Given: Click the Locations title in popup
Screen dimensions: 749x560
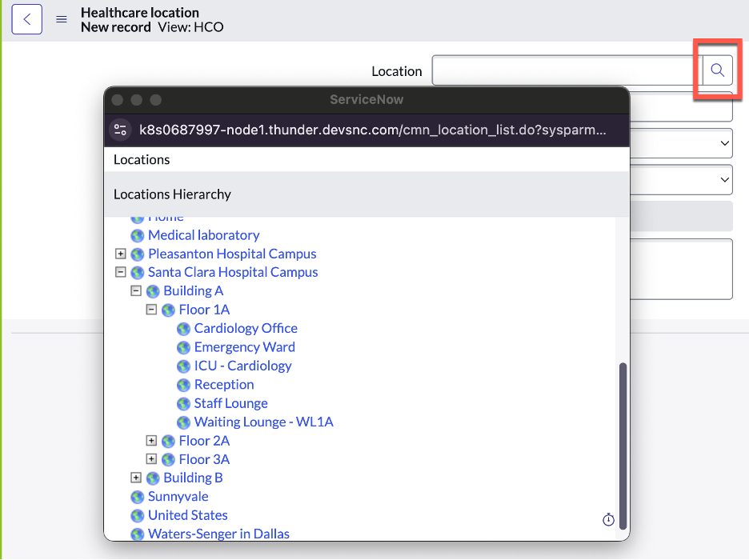Looking at the screenshot, I should click(142, 159).
